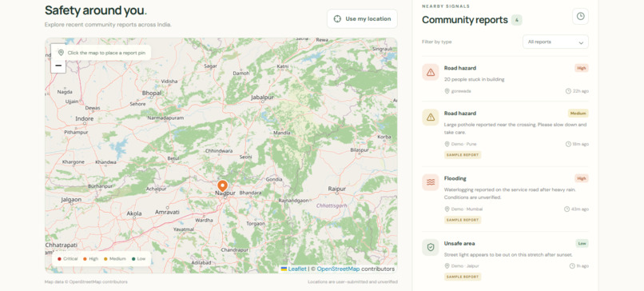
Task: Click the SAMPLE REPORT tag under Demo · Jaipur
Action: coord(463,277)
